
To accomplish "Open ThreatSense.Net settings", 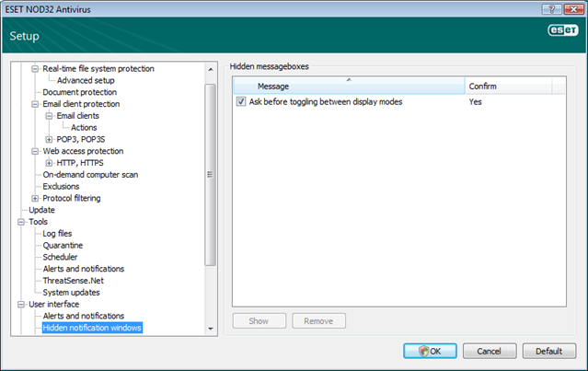I will pyautogui.click(x=73, y=281).
